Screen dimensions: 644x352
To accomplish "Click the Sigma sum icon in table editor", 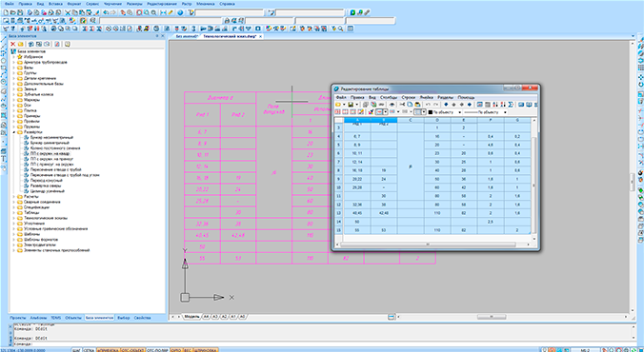I will 511,105.
